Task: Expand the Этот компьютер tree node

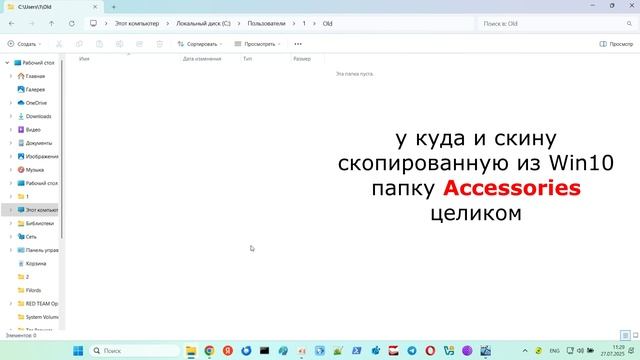Action: point(11,210)
